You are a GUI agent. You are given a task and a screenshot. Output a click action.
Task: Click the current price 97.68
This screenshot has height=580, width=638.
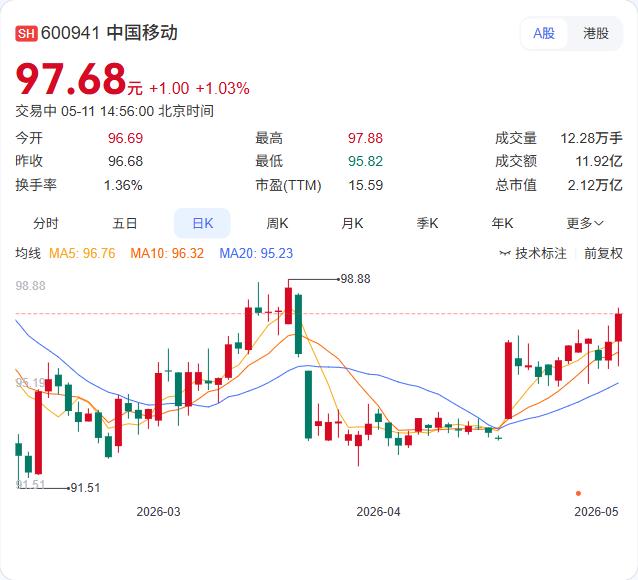[71, 79]
